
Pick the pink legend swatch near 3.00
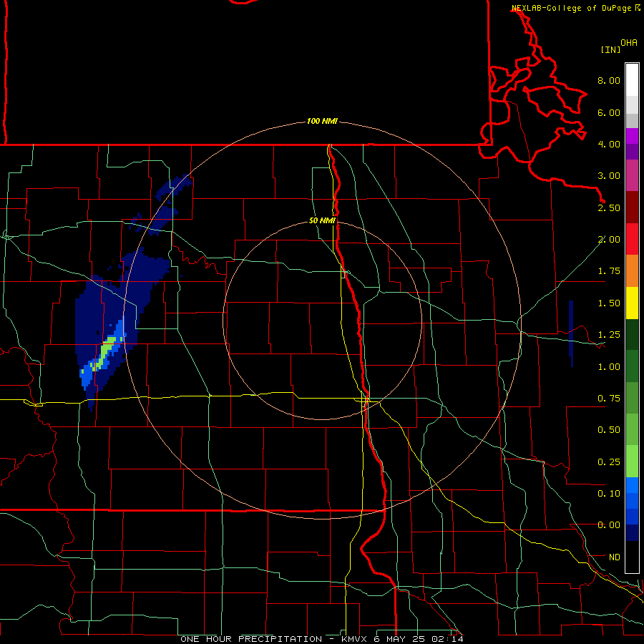coord(632,176)
